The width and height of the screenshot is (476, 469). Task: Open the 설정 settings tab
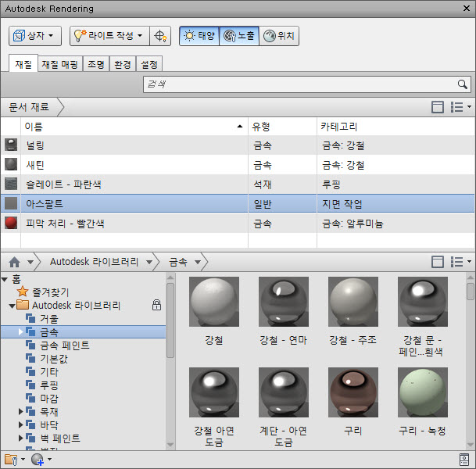pyautogui.click(x=149, y=64)
